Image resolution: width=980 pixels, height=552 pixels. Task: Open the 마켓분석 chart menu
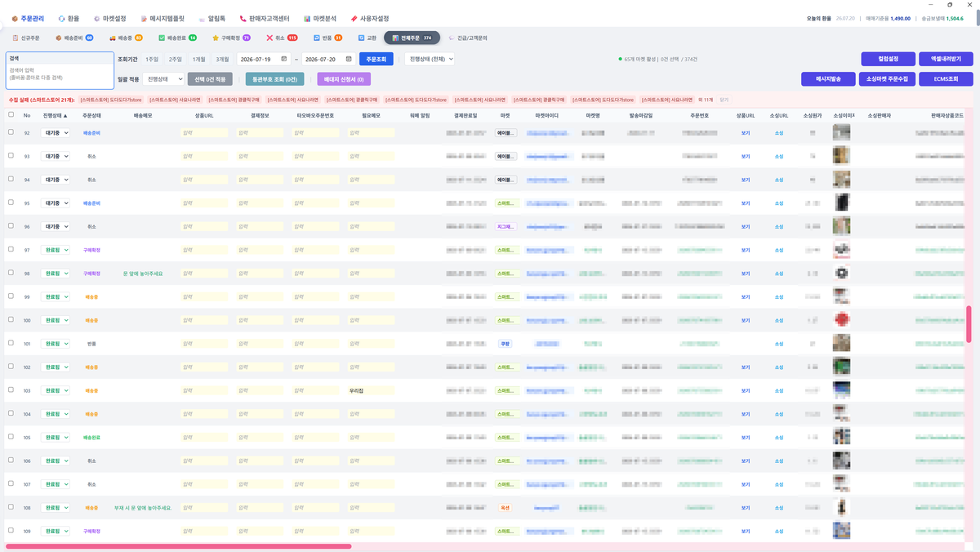[320, 18]
